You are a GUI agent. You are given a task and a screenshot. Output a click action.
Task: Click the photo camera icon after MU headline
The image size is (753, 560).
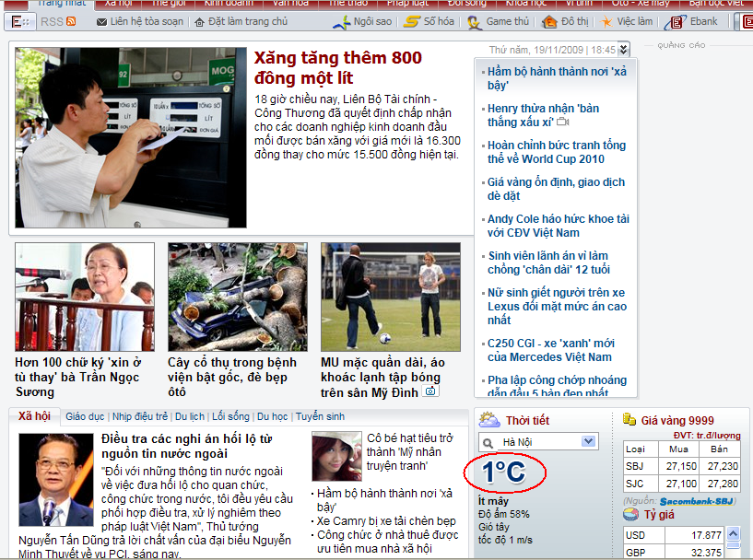pyautogui.click(x=430, y=391)
